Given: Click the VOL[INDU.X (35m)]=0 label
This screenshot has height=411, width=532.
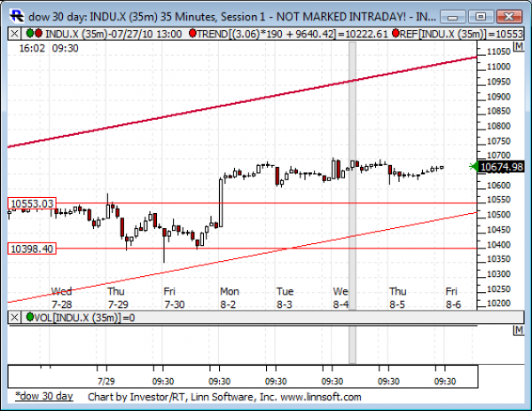Looking at the screenshot, I should pyautogui.click(x=85, y=318).
